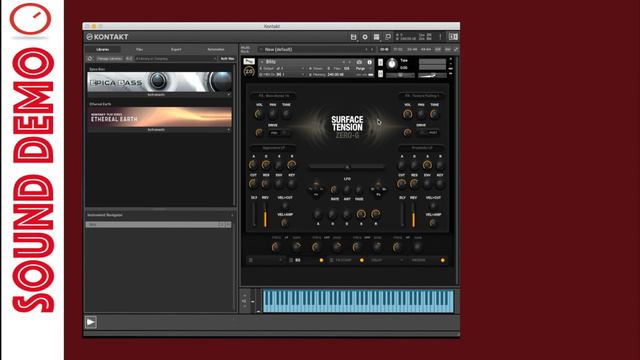Screen dimensions: 640x360
Task: Click the Kontakt logo in the header
Action: click(108, 37)
